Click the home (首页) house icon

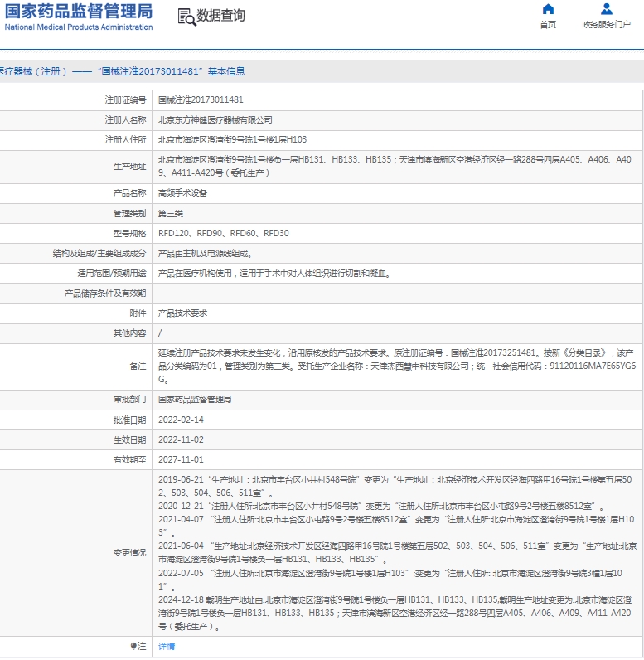click(548, 9)
